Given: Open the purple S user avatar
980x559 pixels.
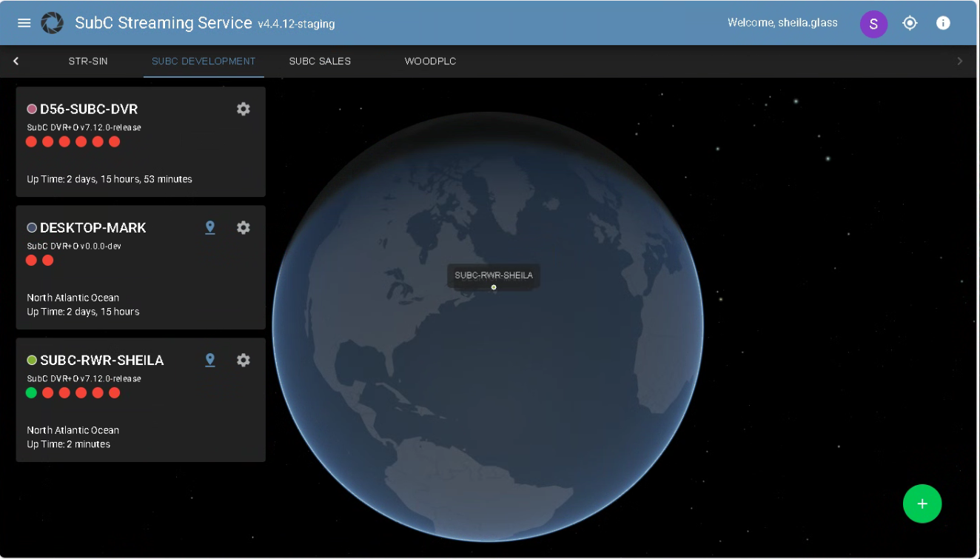Looking at the screenshot, I should [873, 24].
